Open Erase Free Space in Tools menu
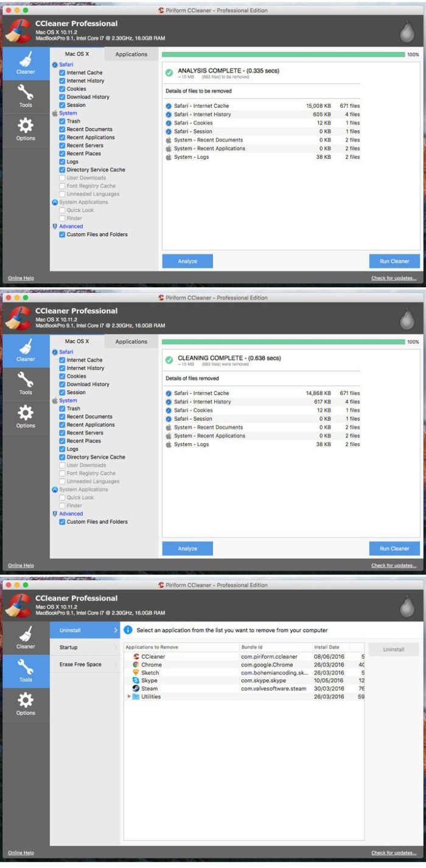426x868 pixels. click(85, 664)
